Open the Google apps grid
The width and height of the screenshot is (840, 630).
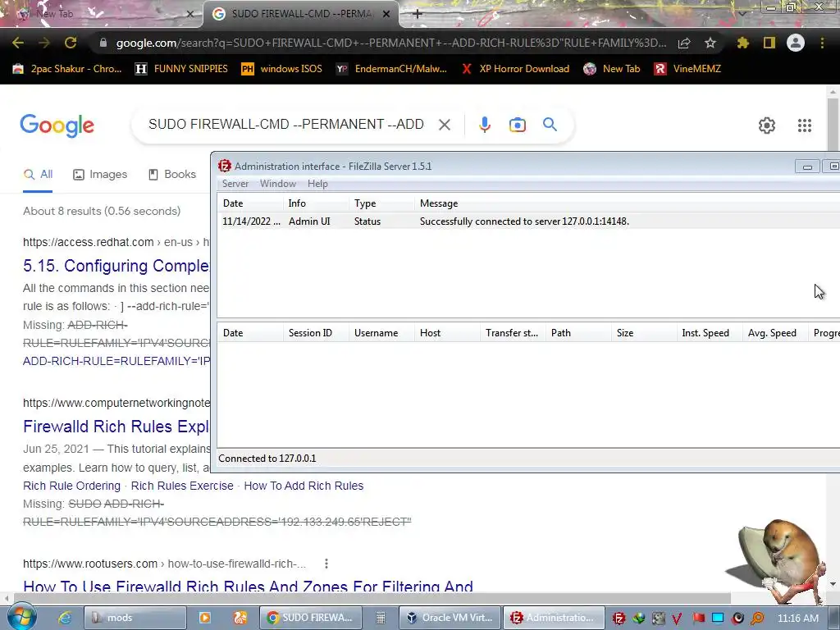tap(805, 126)
